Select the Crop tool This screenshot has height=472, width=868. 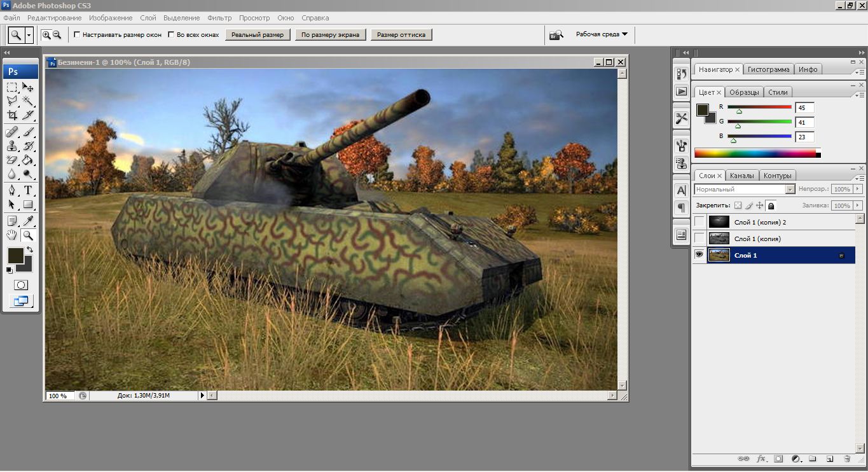click(x=12, y=115)
